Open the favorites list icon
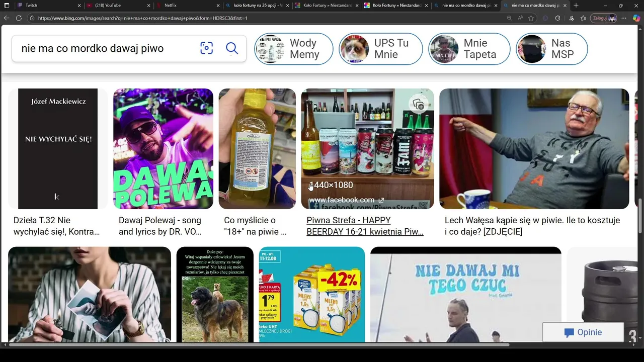Viewport: 644px width, 362px height. click(x=583, y=18)
